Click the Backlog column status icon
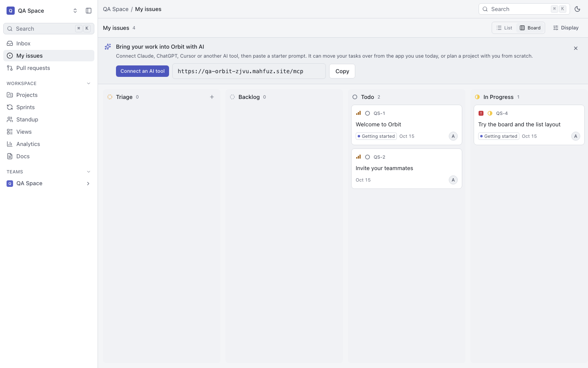 (x=232, y=97)
